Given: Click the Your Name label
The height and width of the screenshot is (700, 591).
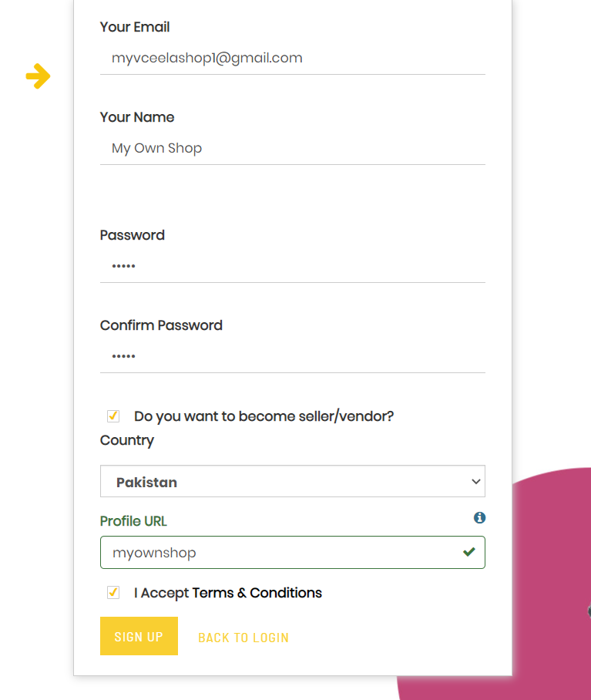Looking at the screenshot, I should 137,117.
